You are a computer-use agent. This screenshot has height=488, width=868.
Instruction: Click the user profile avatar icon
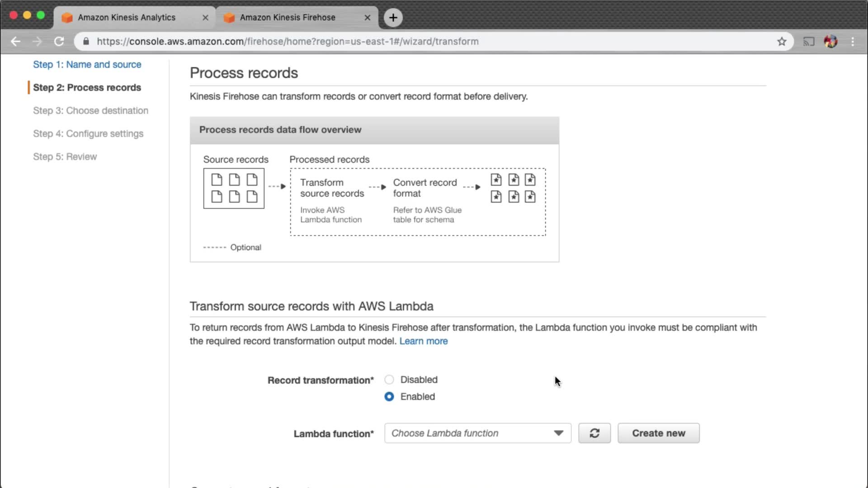[x=830, y=42]
